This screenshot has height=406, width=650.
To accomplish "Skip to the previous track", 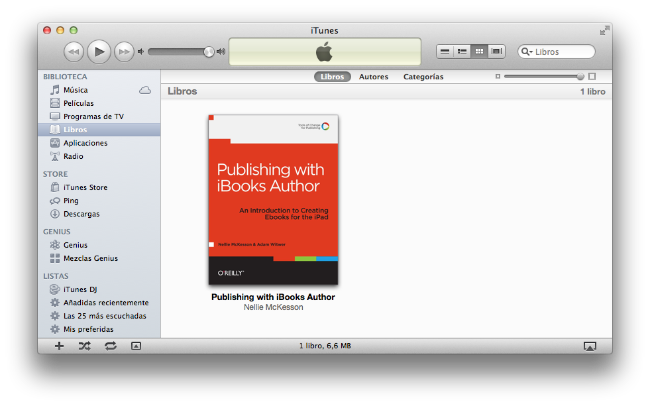I will click(x=73, y=51).
